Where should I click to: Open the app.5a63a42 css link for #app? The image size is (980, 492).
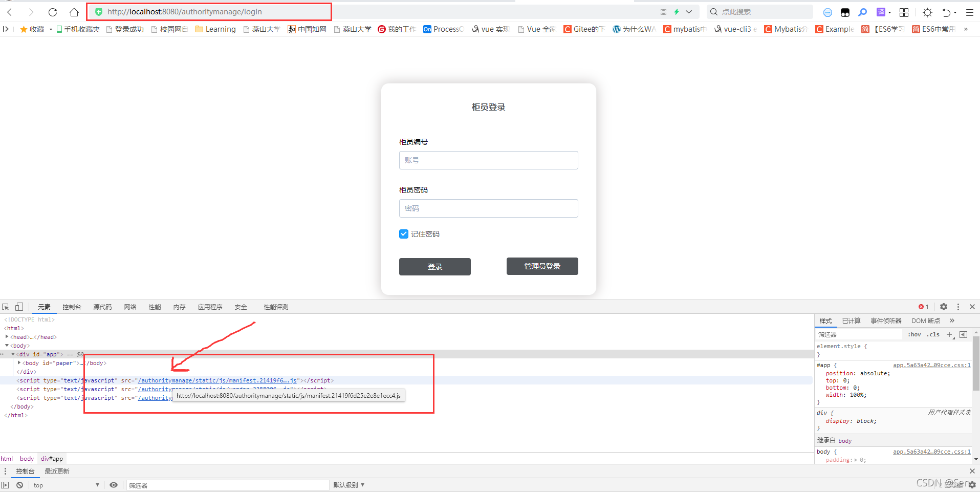932,365
